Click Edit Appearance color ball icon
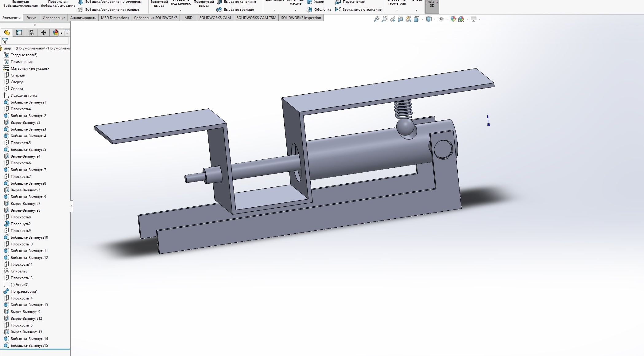This screenshot has width=644, height=356. click(x=453, y=19)
